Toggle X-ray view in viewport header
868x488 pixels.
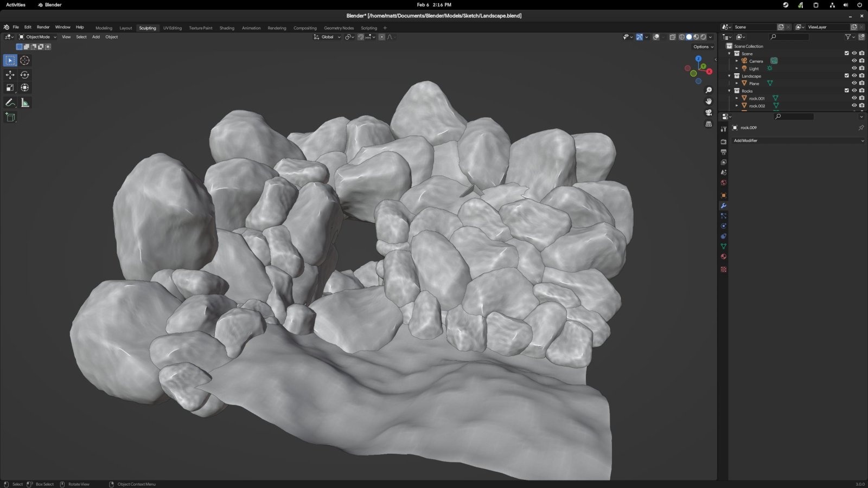[x=672, y=37]
